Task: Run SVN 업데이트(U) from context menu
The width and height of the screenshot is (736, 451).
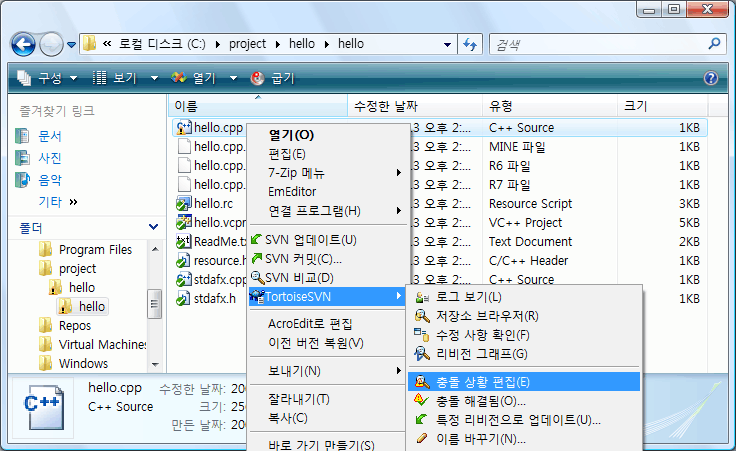Action: (x=310, y=240)
